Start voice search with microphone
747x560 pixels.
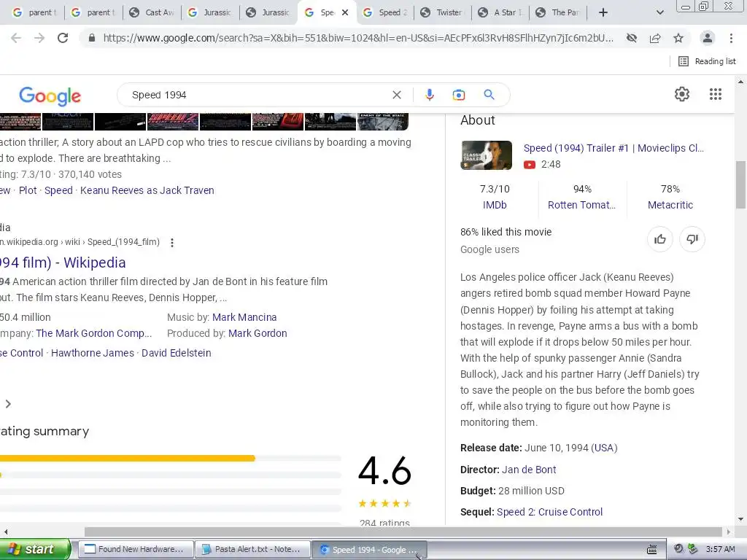click(x=429, y=95)
